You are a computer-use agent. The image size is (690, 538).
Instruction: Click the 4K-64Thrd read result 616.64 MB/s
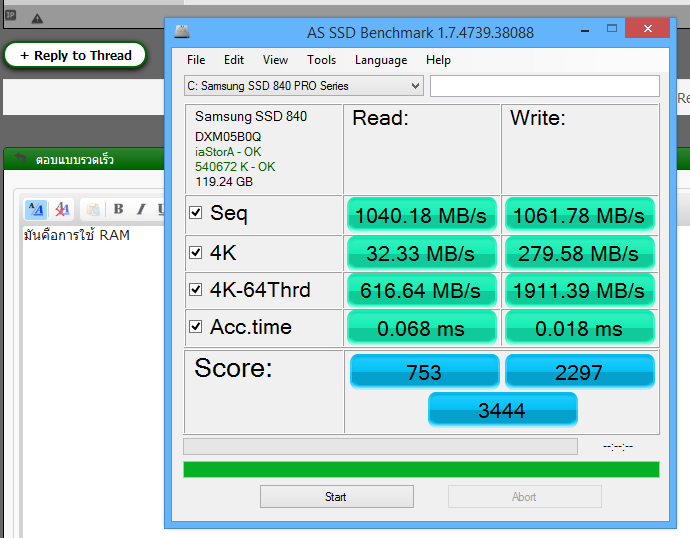422,290
